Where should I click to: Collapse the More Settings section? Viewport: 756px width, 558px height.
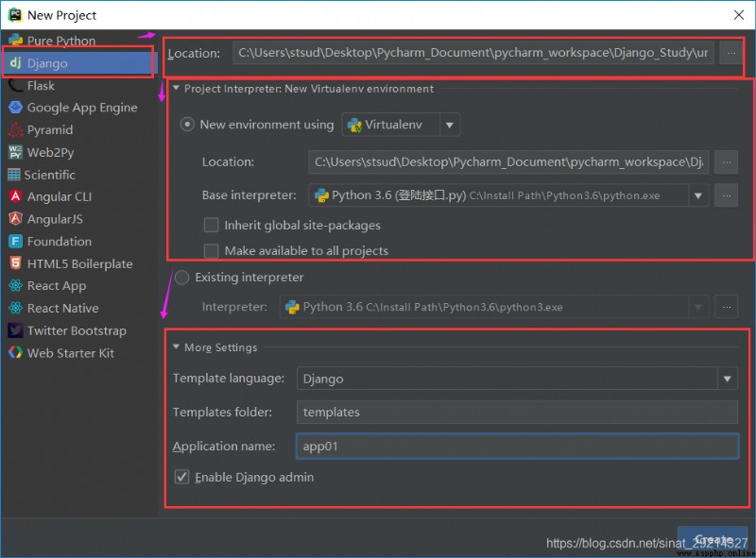[176, 347]
